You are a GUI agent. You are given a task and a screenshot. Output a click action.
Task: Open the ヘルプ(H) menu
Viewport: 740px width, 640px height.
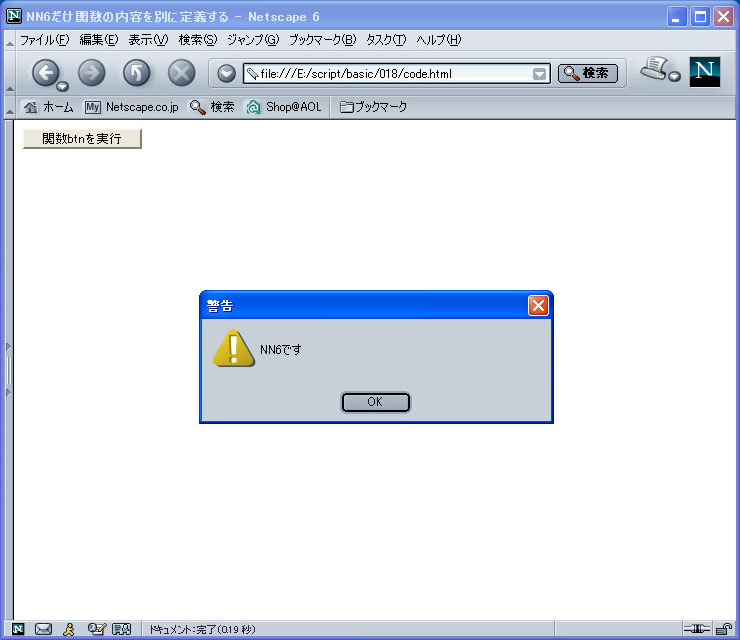pyautogui.click(x=438, y=40)
